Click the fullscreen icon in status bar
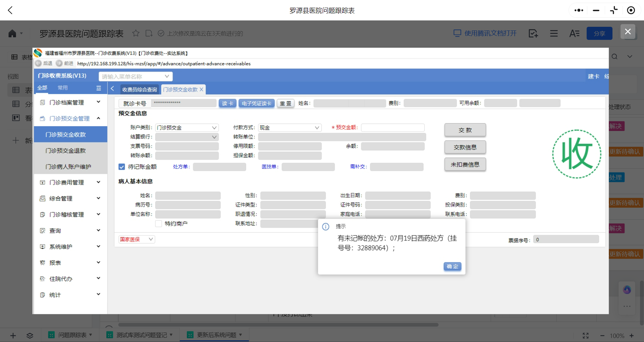Image resolution: width=644 pixels, height=342 pixels. point(586,336)
